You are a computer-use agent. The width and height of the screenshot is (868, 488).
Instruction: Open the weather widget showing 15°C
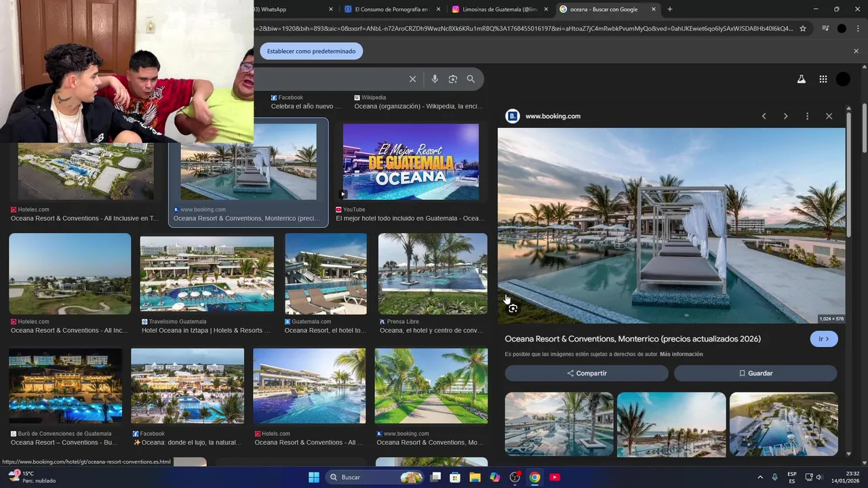coord(31,477)
